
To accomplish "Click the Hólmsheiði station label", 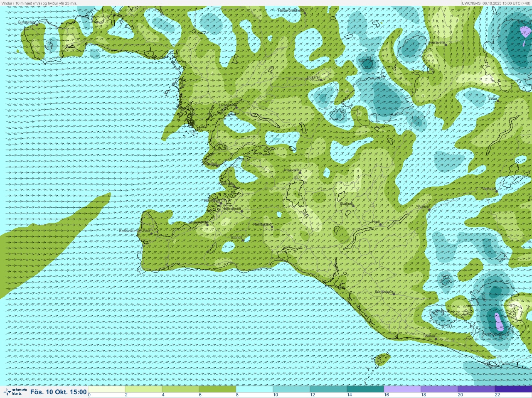I will coord(232,208).
